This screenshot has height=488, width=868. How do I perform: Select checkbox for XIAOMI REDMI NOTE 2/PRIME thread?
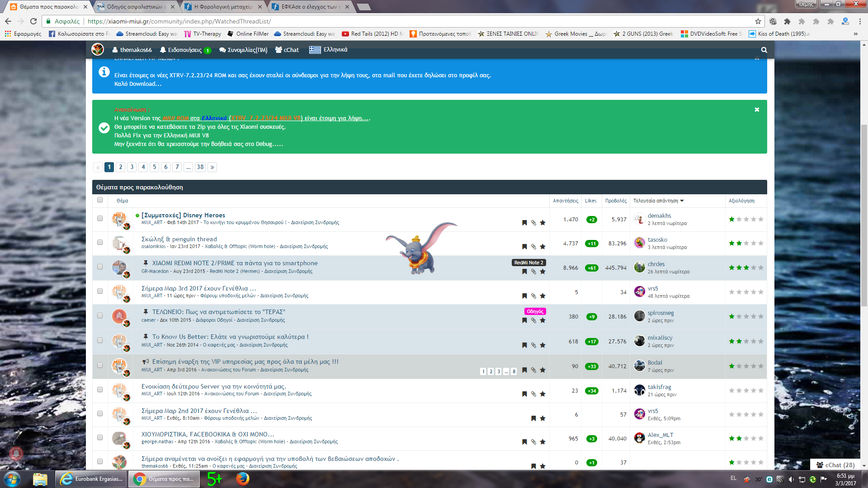click(x=100, y=267)
